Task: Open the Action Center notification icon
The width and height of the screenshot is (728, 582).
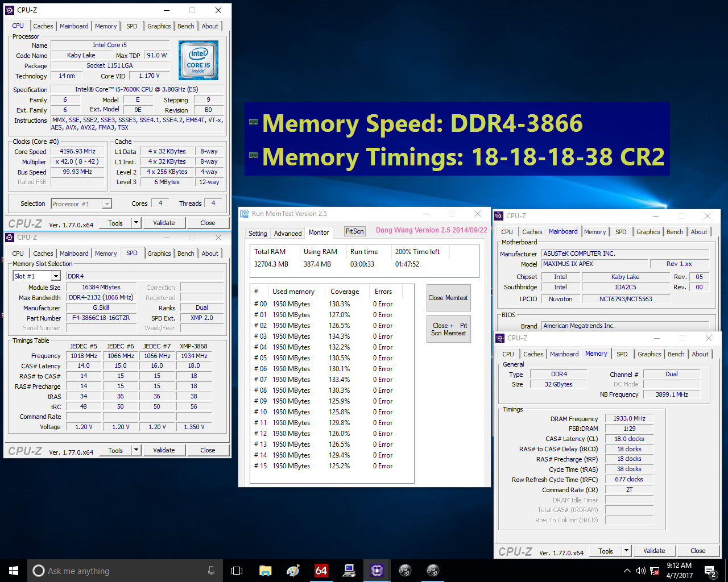Action: pos(710,570)
